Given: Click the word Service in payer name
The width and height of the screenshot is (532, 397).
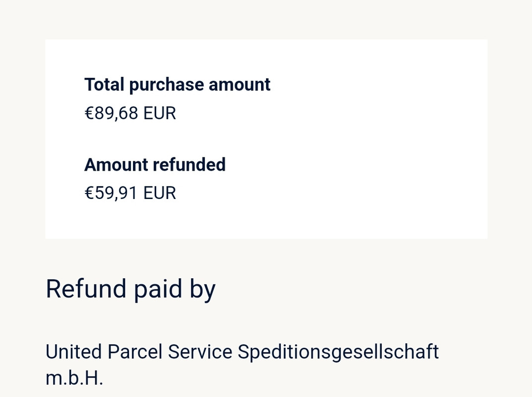Looking at the screenshot, I should (x=200, y=352).
